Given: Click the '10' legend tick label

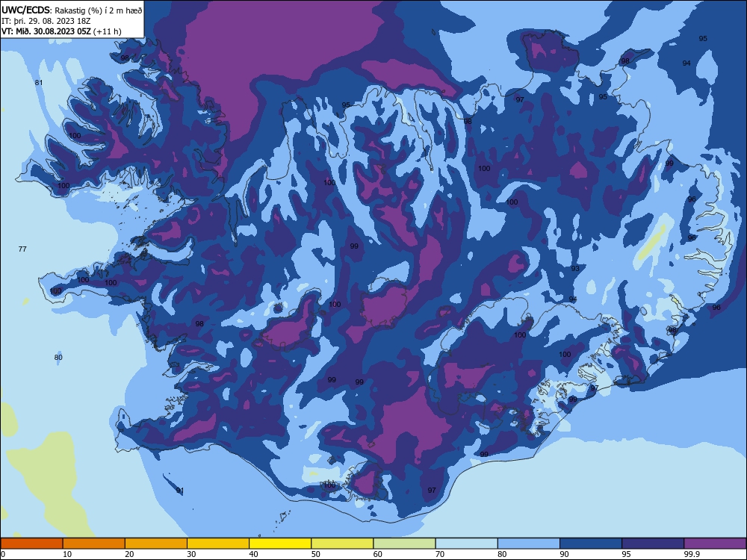Looking at the screenshot, I should click(67, 554).
